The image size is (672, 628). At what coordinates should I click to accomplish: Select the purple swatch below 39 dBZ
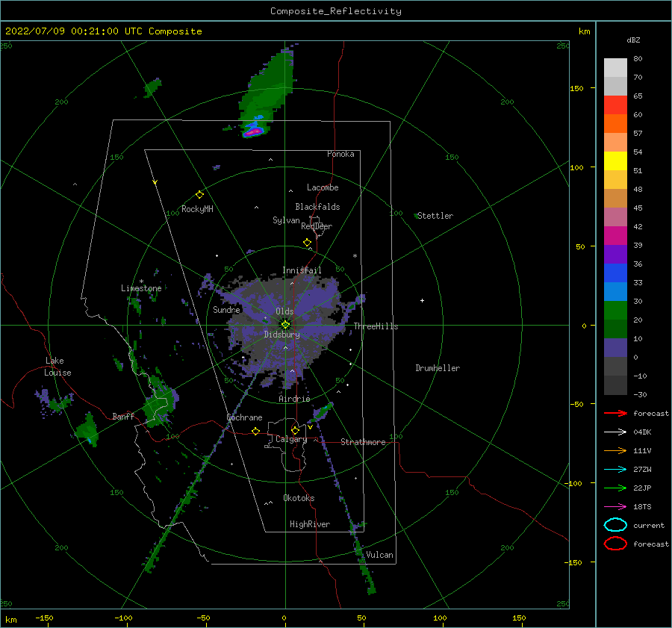pos(615,254)
